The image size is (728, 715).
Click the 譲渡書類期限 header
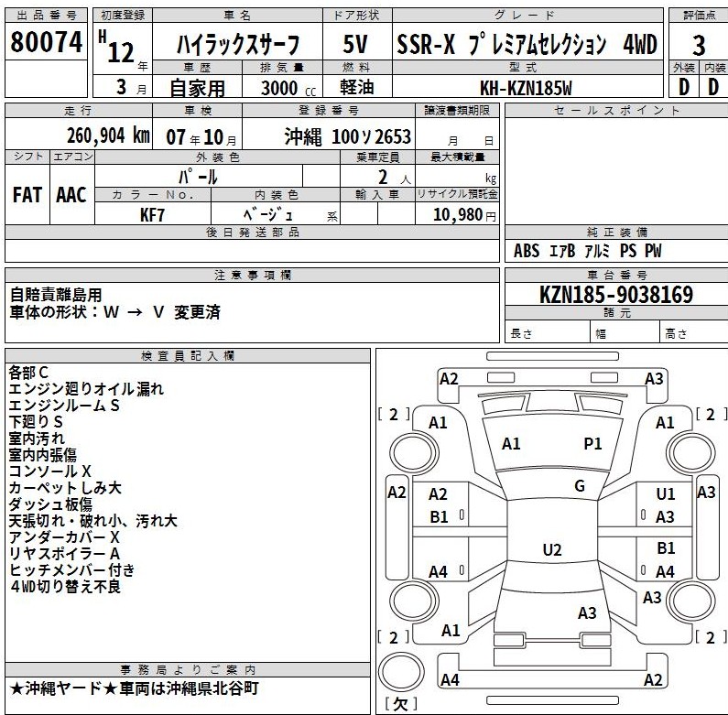(x=457, y=111)
